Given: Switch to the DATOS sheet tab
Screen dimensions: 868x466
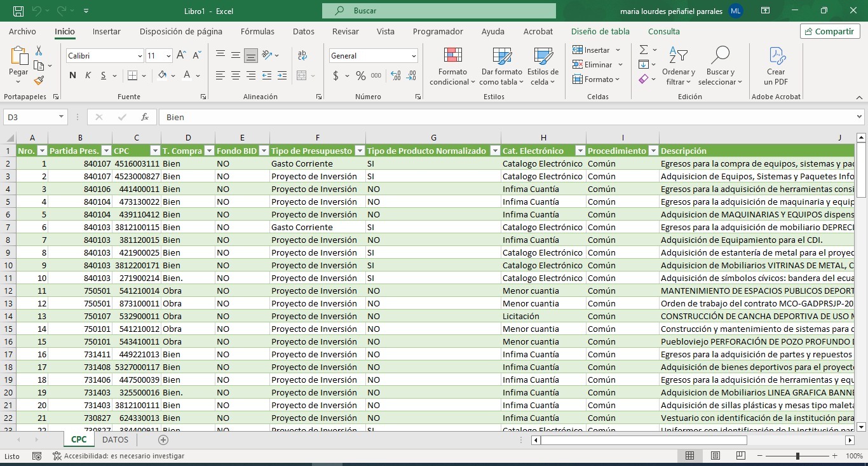Looking at the screenshot, I should click(115, 439).
